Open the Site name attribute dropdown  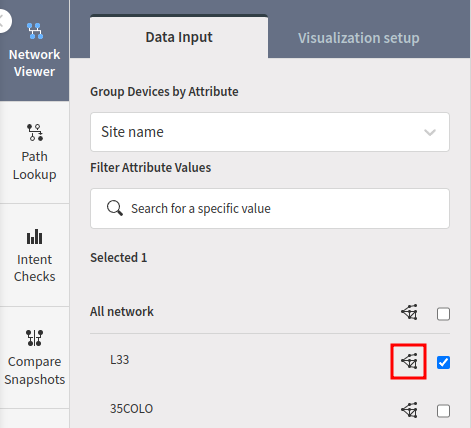click(270, 132)
